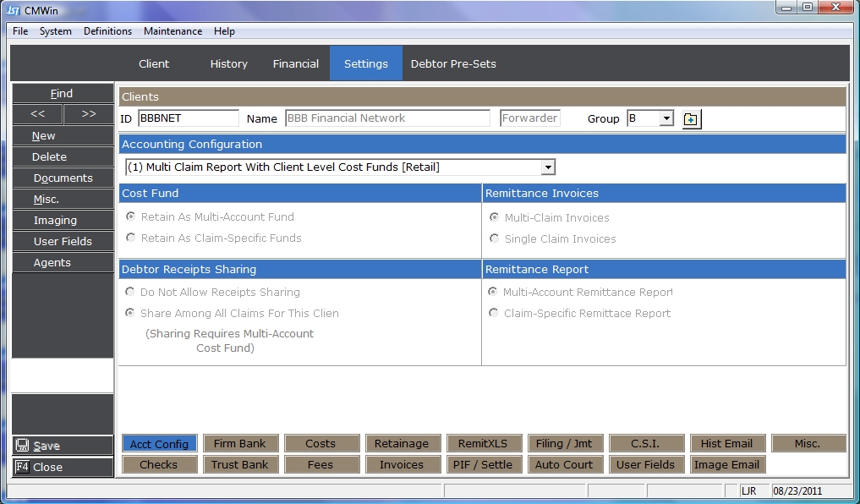
Task: Go to previous client record arrow
Action: coord(37,114)
